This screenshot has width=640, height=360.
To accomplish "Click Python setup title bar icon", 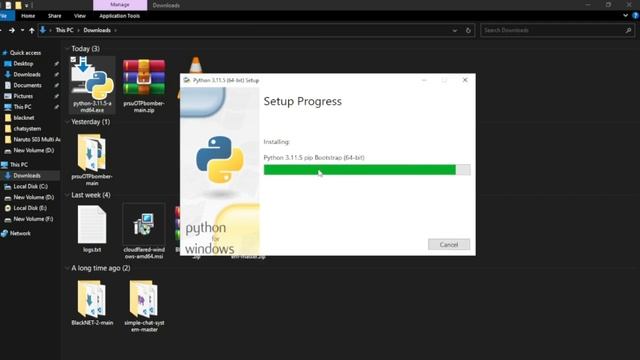I will tap(187, 80).
